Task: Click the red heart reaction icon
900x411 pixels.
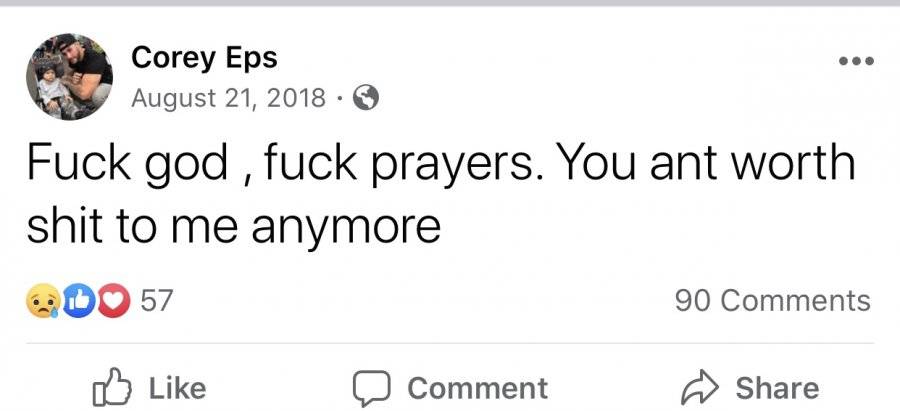Action: pos(114,301)
